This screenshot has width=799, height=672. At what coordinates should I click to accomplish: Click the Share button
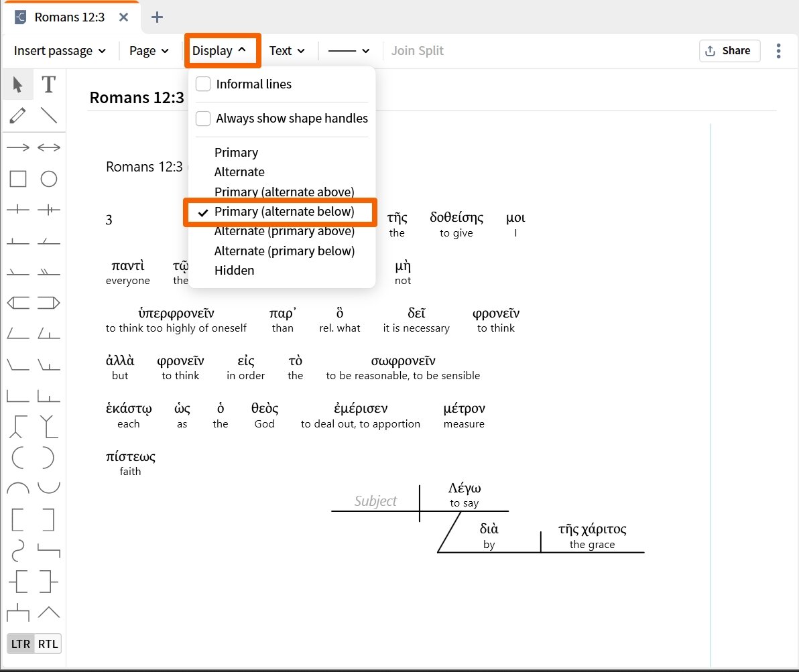(x=729, y=51)
